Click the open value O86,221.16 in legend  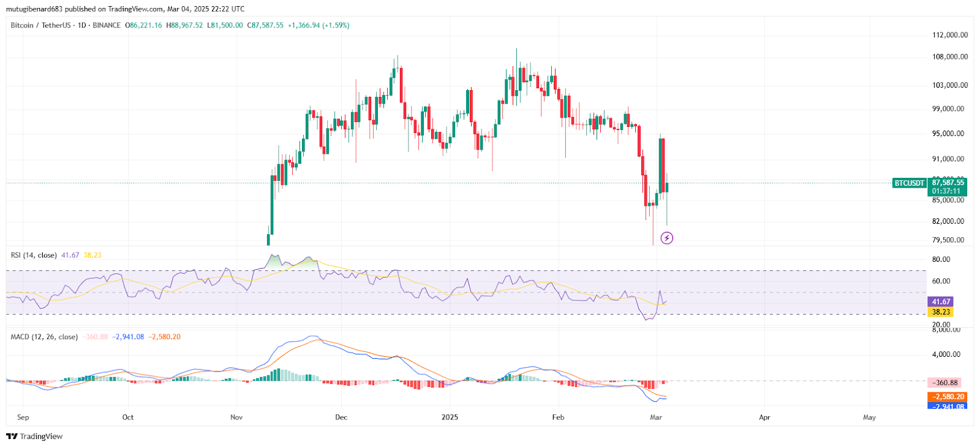[143, 25]
